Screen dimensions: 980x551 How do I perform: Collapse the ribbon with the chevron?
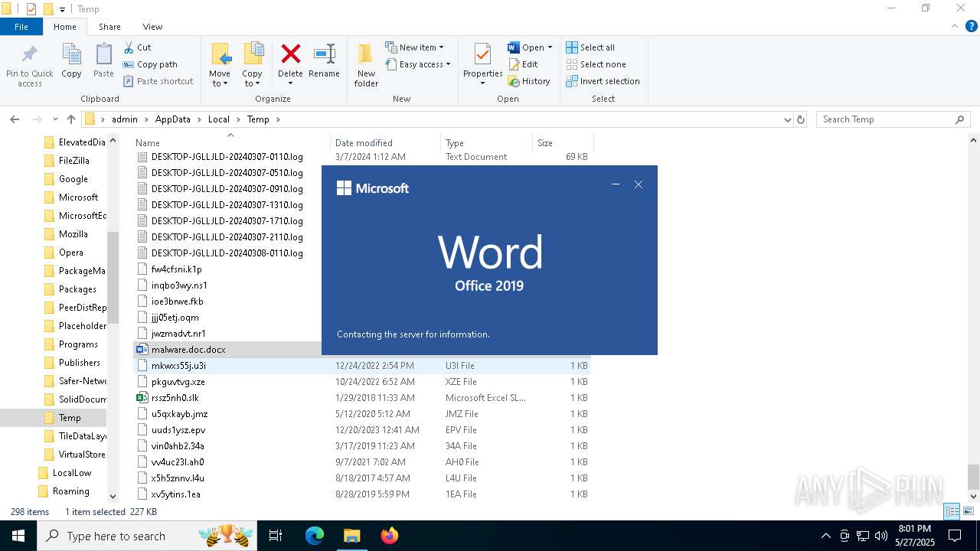click(x=955, y=26)
